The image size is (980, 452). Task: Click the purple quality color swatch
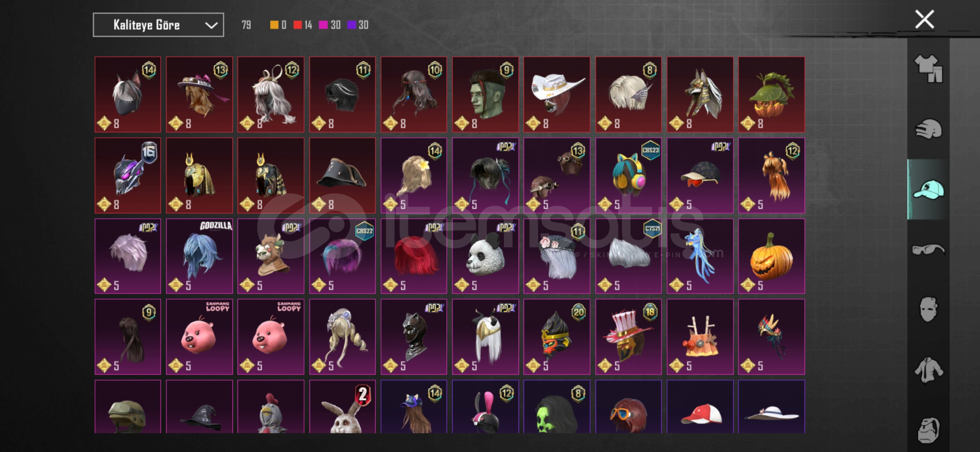[x=351, y=25]
